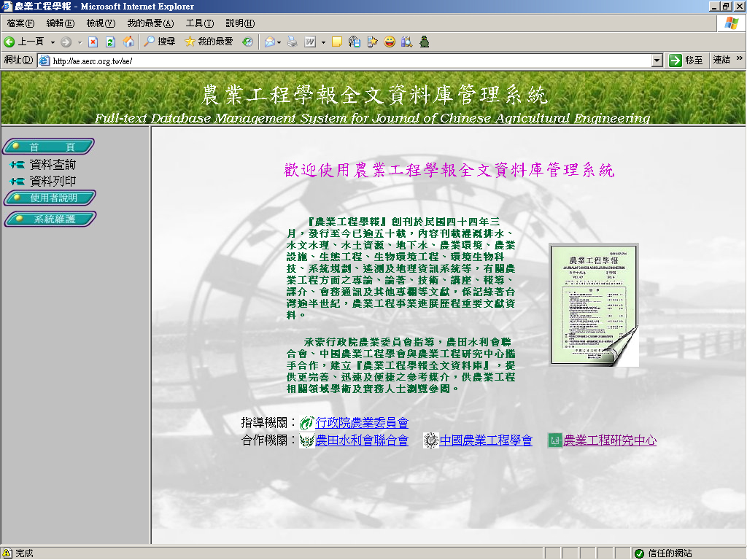The image size is (747, 560).
Task: Open the 我的最愛(A) menu
Action: [150, 23]
